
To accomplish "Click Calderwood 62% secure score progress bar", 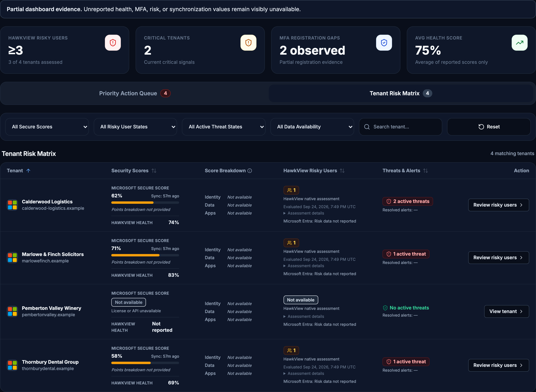I will pyautogui.click(x=145, y=203).
